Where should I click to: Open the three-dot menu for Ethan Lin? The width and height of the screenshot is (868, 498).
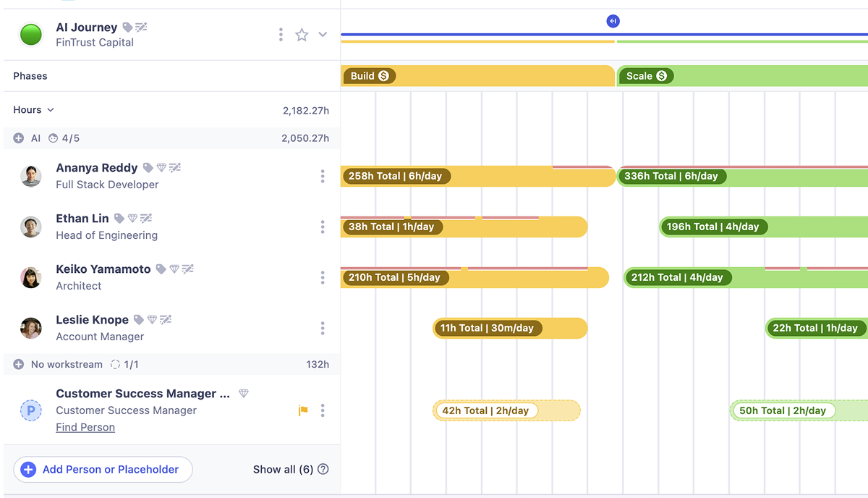[x=323, y=227]
